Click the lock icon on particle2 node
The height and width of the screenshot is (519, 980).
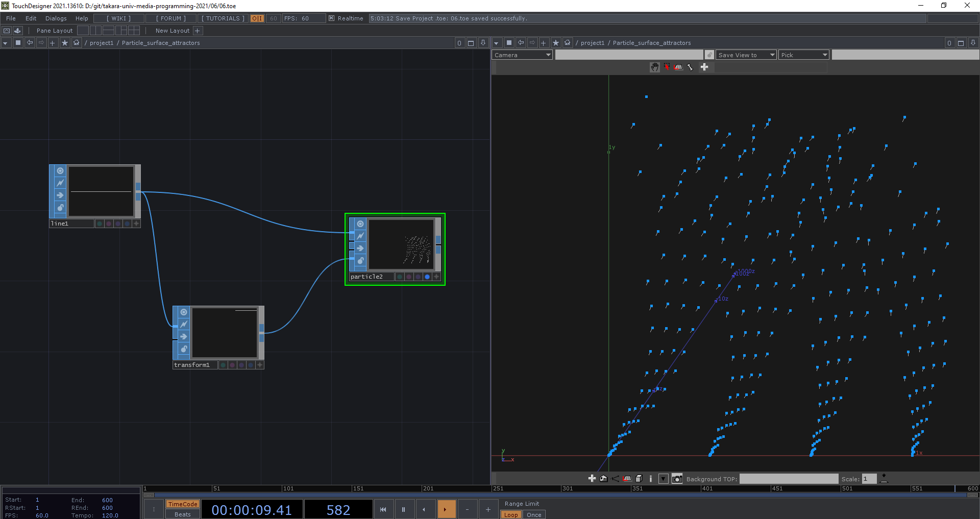pyautogui.click(x=360, y=261)
